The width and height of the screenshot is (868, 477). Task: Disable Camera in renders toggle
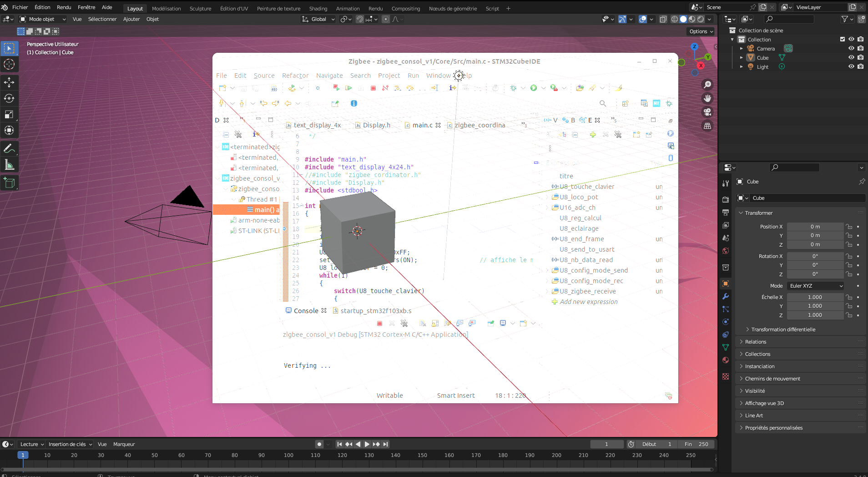860,48
